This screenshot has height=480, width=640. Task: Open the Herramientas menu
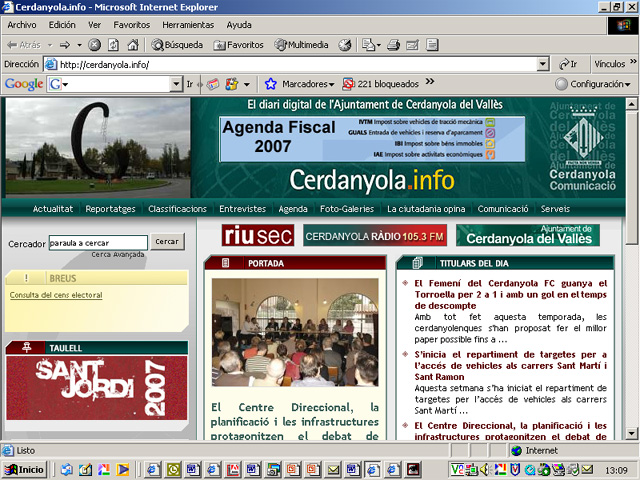click(x=188, y=25)
